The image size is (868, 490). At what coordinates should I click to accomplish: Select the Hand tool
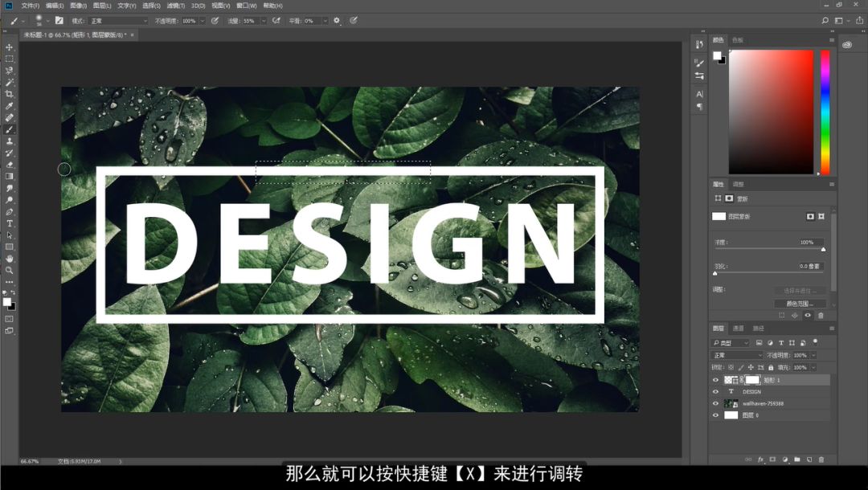(10, 259)
